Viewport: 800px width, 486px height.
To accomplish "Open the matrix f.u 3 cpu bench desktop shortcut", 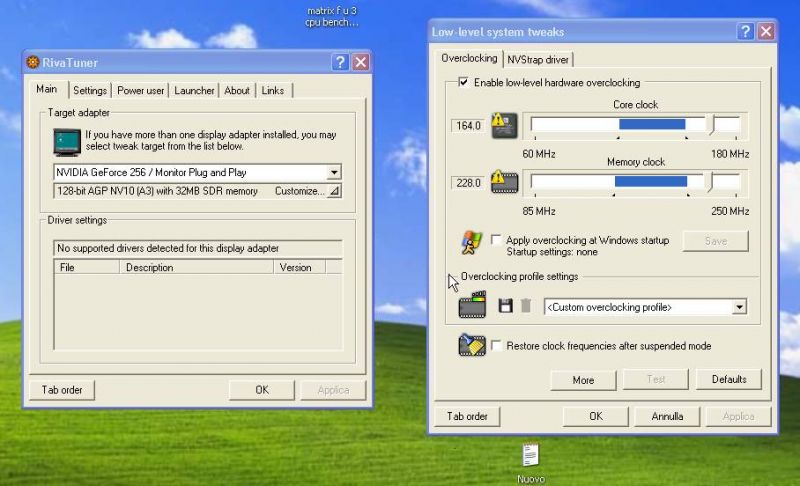I will (x=332, y=16).
